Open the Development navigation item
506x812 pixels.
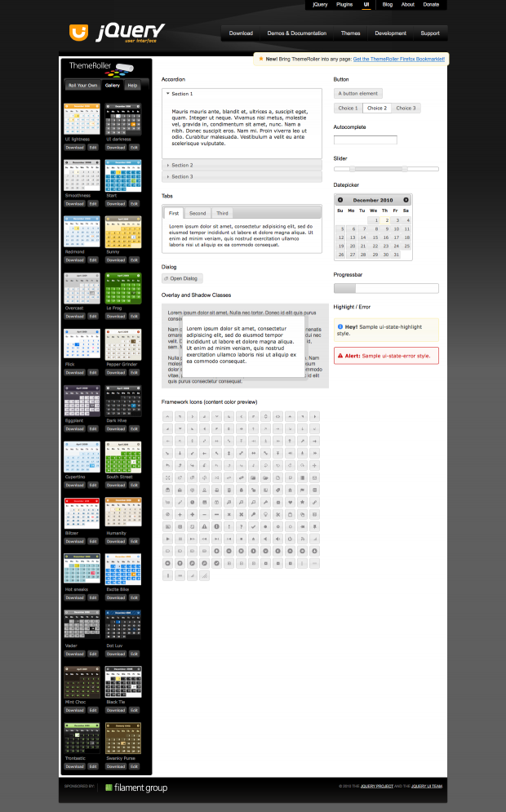click(390, 33)
